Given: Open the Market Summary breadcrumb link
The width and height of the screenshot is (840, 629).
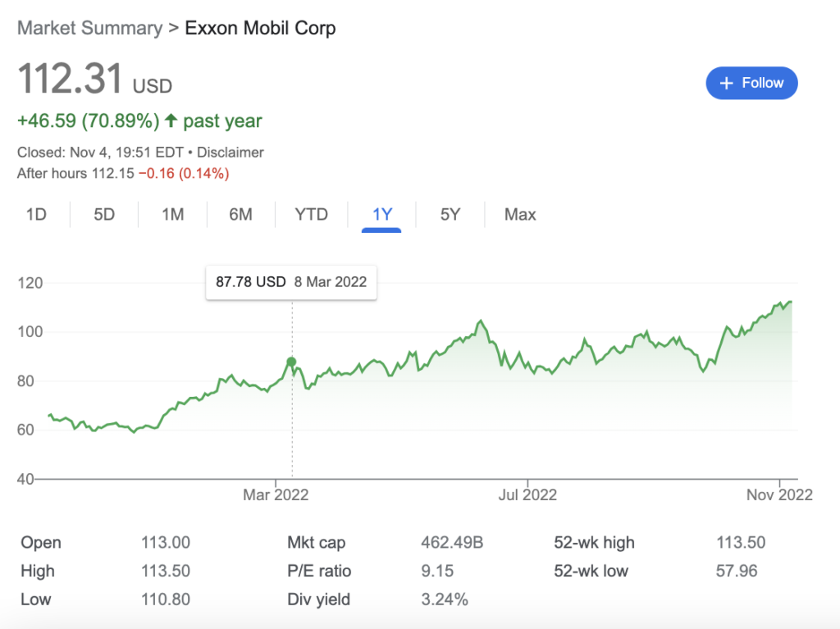Looking at the screenshot, I should pyautogui.click(x=90, y=28).
